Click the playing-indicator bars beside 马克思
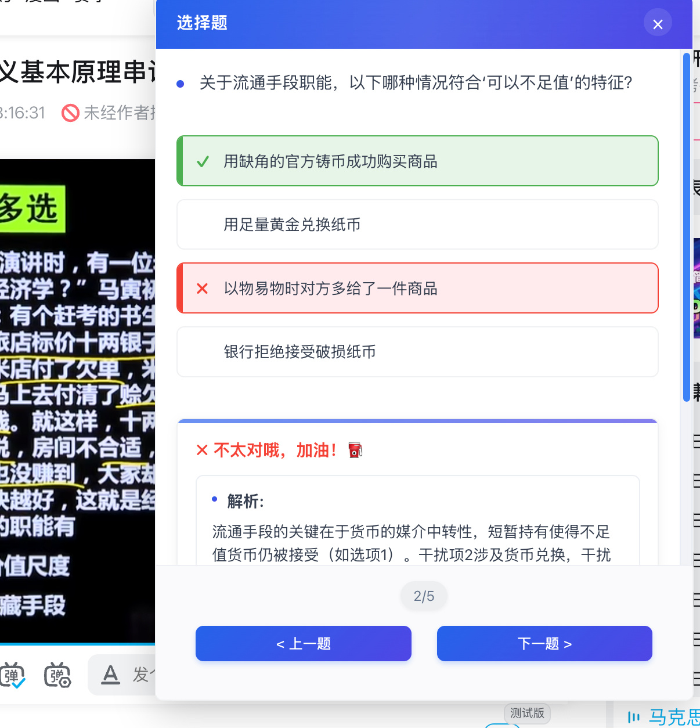The height and width of the screenshot is (728, 700). tap(635, 718)
